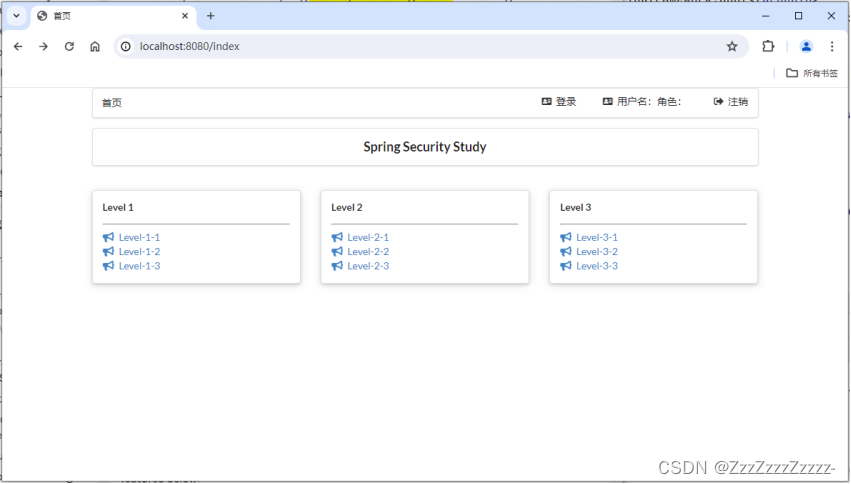Click the bullhorn icon next to Level-3-2
Screen dimensions: 851x484
pos(566,251)
